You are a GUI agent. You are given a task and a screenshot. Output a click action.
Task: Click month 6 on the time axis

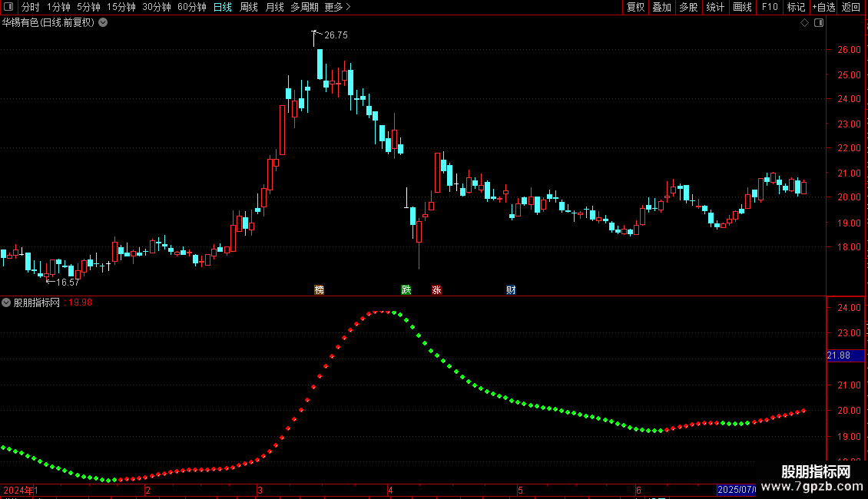point(638,490)
